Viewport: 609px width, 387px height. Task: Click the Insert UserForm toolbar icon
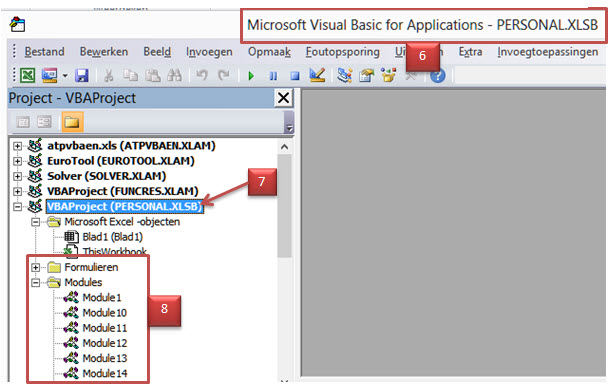click(49, 75)
